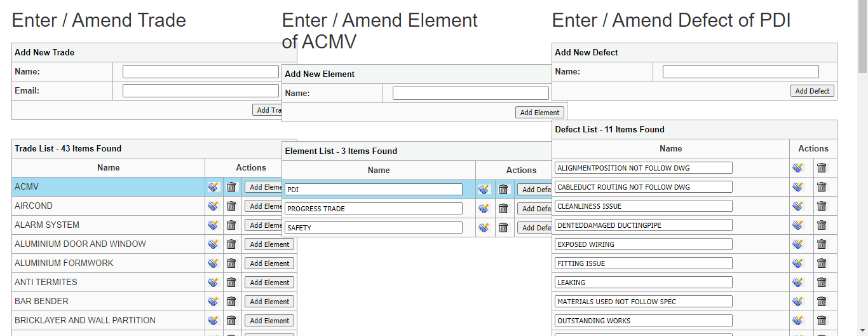Delete the ANTI TERMITES trade
868x336 pixels.
[x=231, y=283]
